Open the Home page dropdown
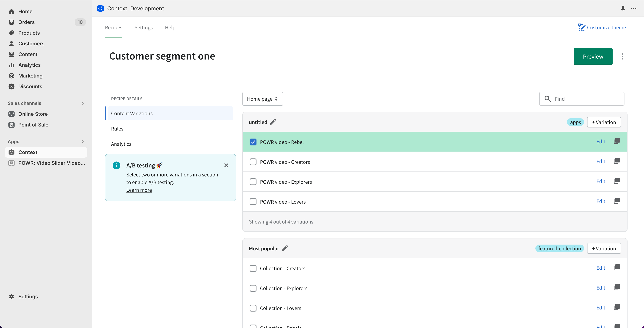The width and height of the screenshot is (644, 328). (x=262, y=99)
